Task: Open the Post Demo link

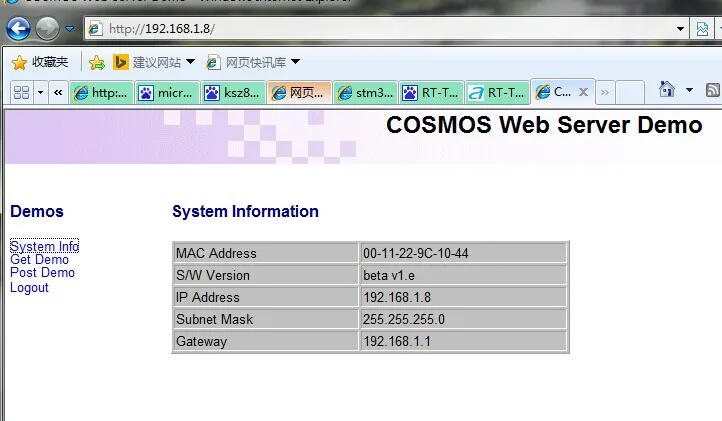Action: (x=42, y=273)
